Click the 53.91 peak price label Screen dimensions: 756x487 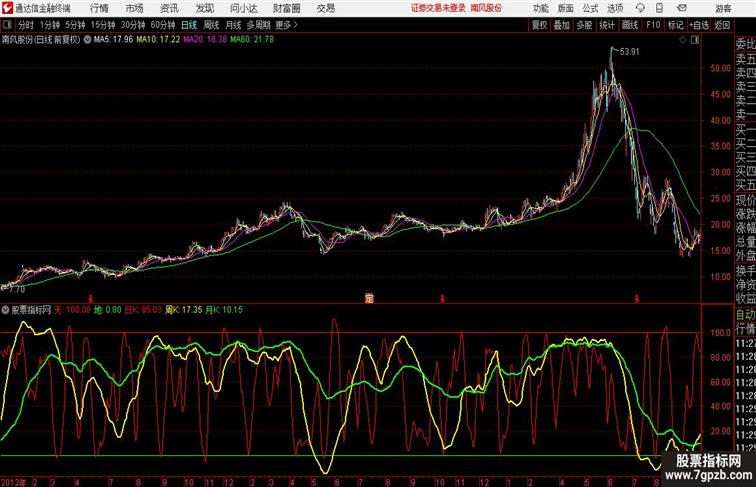pyautogui.click(x=630, y=52)
